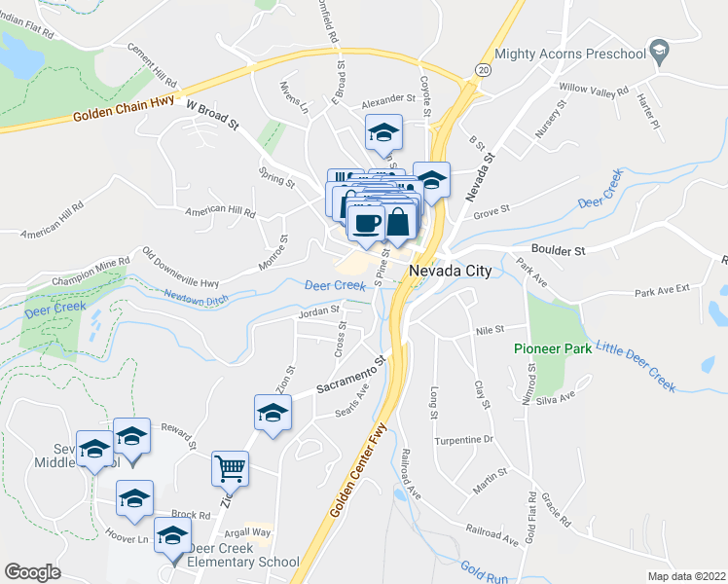This screenshot has height=584, width=728.
Task: Click Deer Creek Elementary School text
Action: [x=242, y=555]
